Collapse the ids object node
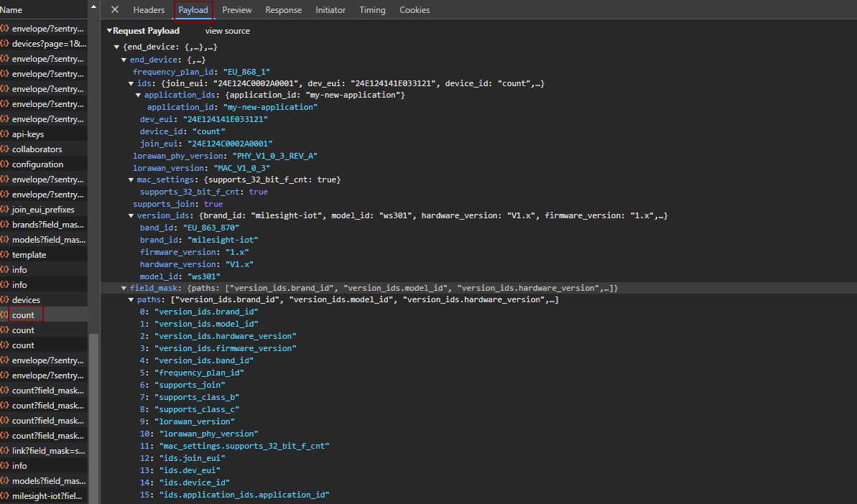 (x=131, y=83)
